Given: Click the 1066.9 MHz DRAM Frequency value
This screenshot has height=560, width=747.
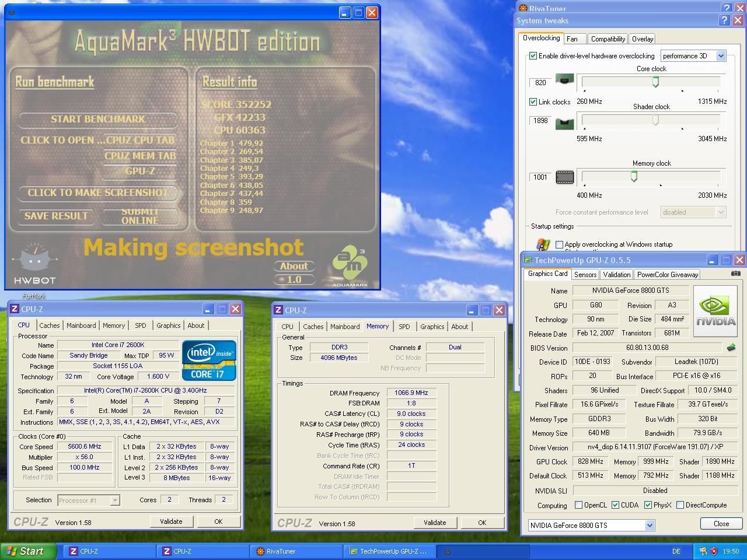Looking at the screenshot, I should point(411,393).
